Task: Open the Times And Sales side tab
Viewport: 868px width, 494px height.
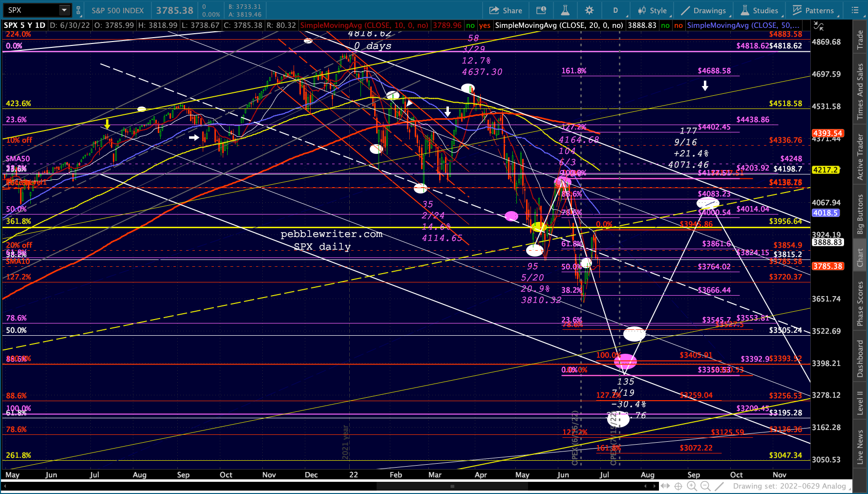Action: 860,91
